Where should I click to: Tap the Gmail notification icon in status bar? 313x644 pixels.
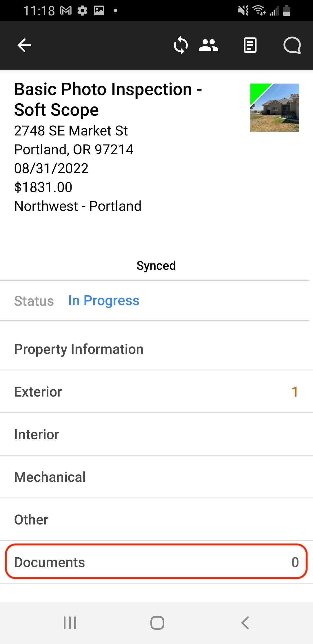pyautogui.click(x=66, y=11)
